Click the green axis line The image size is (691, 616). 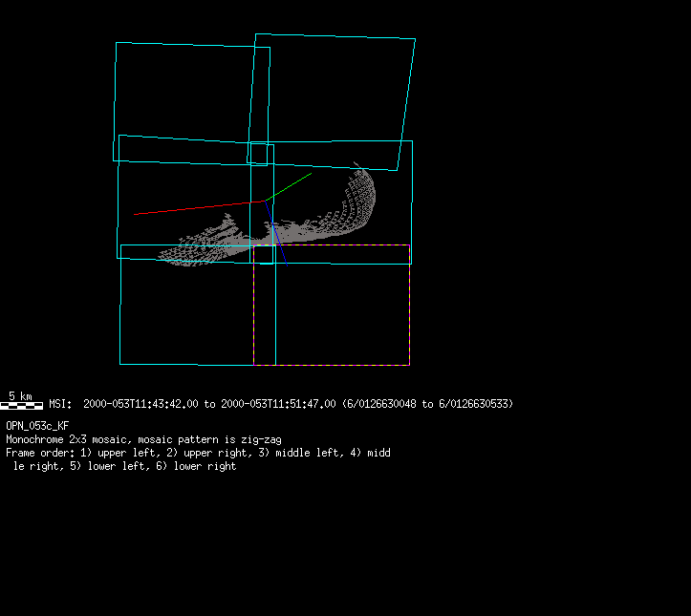289,186
